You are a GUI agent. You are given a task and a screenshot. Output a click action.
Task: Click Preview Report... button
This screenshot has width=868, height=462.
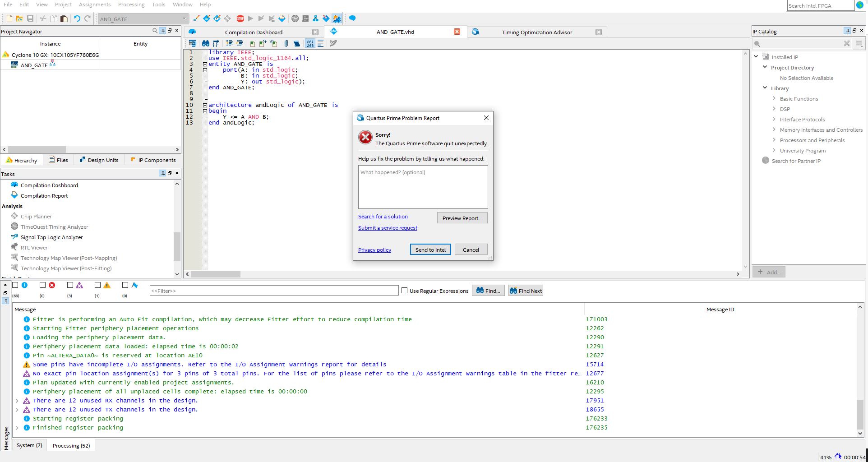click(462, 218)
